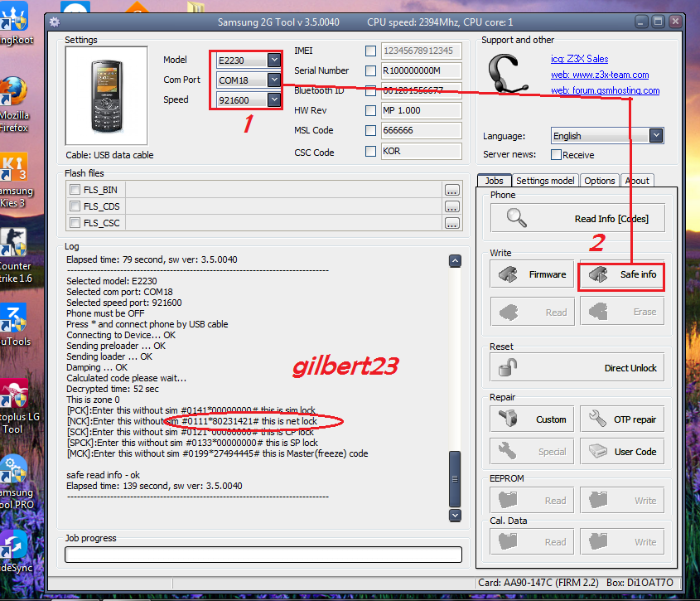Image resolution: width=700 pixels, height=601 pixels.
Task: Enable the FLS_CDS flash file checkbox
Action: click(75, 206)
